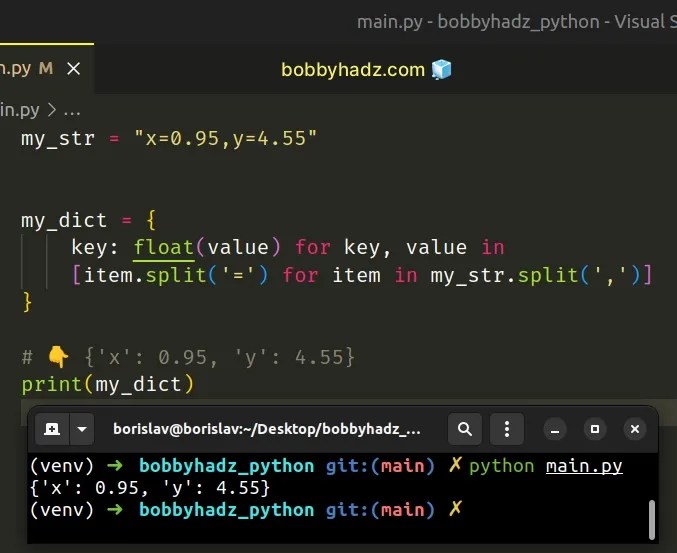Minimize the terminal window

coord(555,430)
